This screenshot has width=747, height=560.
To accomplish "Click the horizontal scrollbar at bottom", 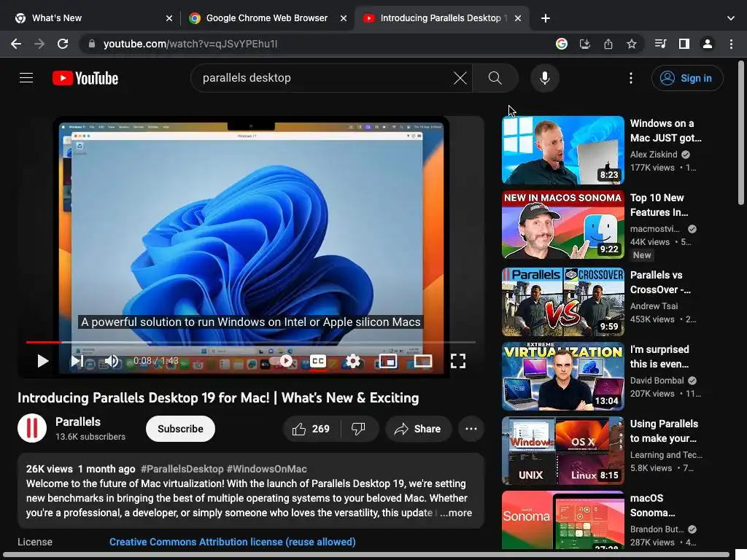I will point(365,555).
